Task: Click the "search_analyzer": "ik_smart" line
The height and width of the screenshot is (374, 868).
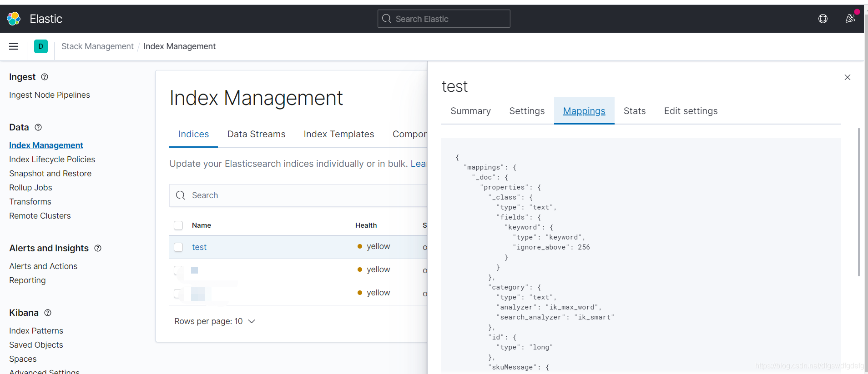Action: coord(555,317)
